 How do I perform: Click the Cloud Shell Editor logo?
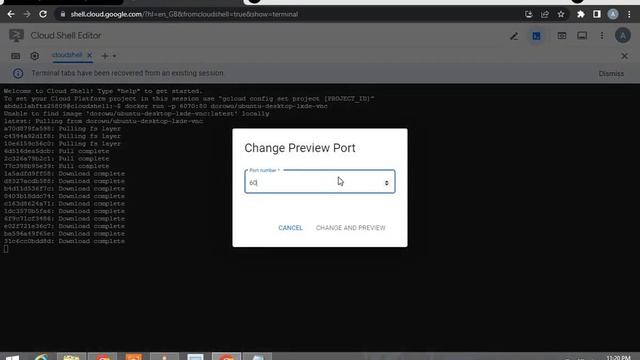(16, 36)
